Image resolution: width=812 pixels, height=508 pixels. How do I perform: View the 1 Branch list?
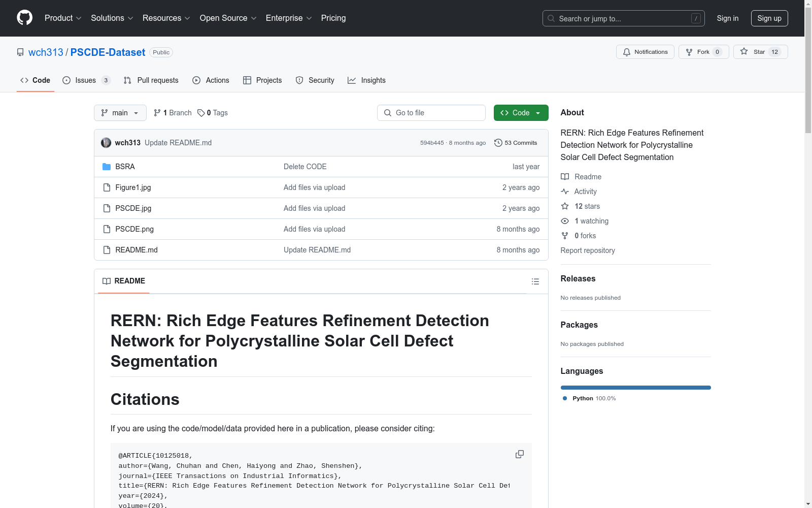(x=173, y=113)
